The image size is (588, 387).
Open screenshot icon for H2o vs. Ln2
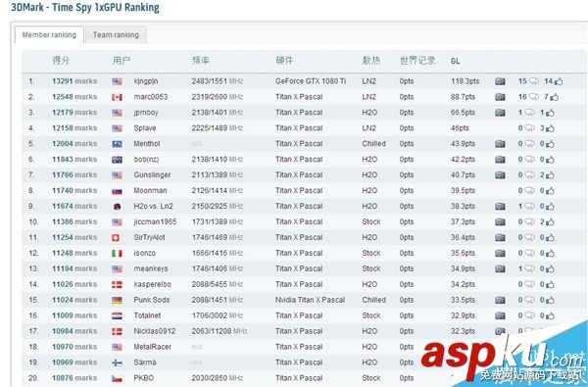pyautogui.click(x=500, y=207)
